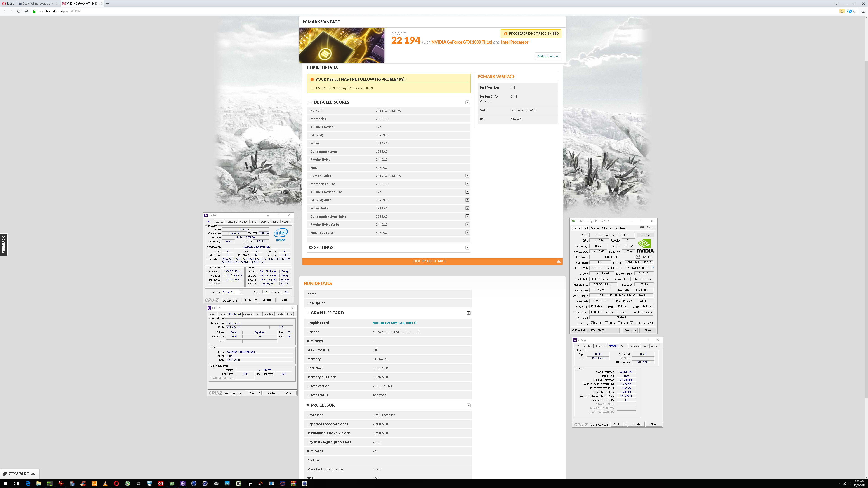Click the browser address bar URL
Viewport: 868px width, 488px height.
click(60, 11)
